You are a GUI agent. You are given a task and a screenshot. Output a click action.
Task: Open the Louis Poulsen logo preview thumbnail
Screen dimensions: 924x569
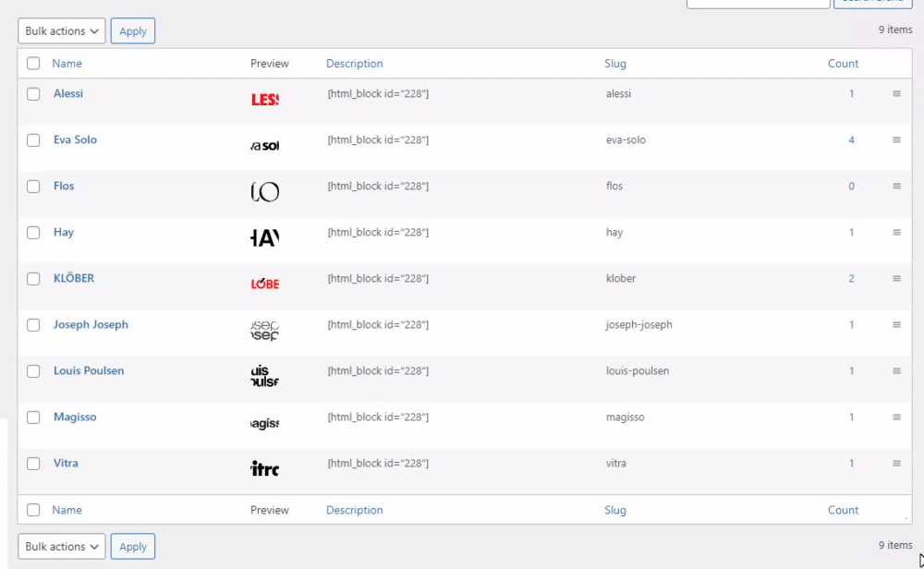pos(264,377)
